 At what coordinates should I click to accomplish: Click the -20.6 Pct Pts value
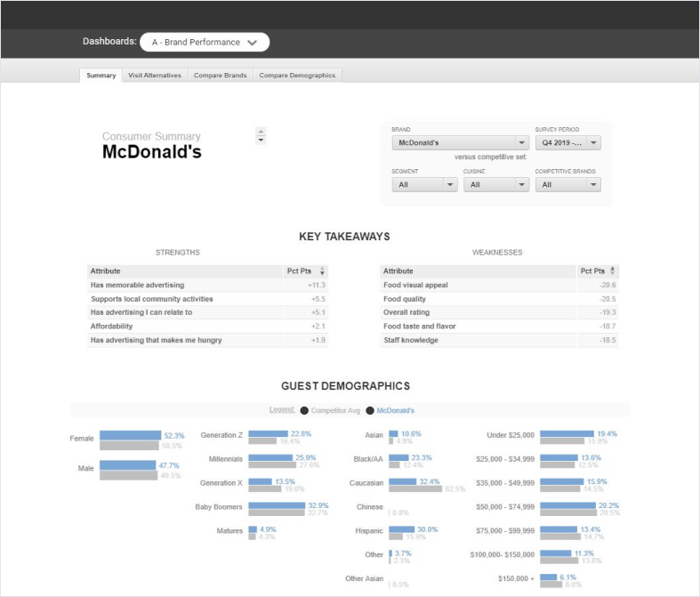pyautogui.click(x=607, y=285)
